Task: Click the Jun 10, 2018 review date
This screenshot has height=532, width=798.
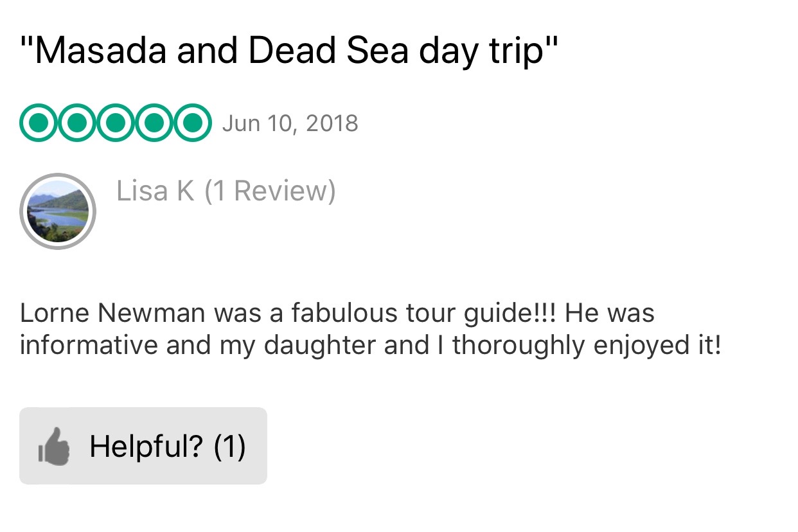Action: pyautogui.click(x=290, y=123)
